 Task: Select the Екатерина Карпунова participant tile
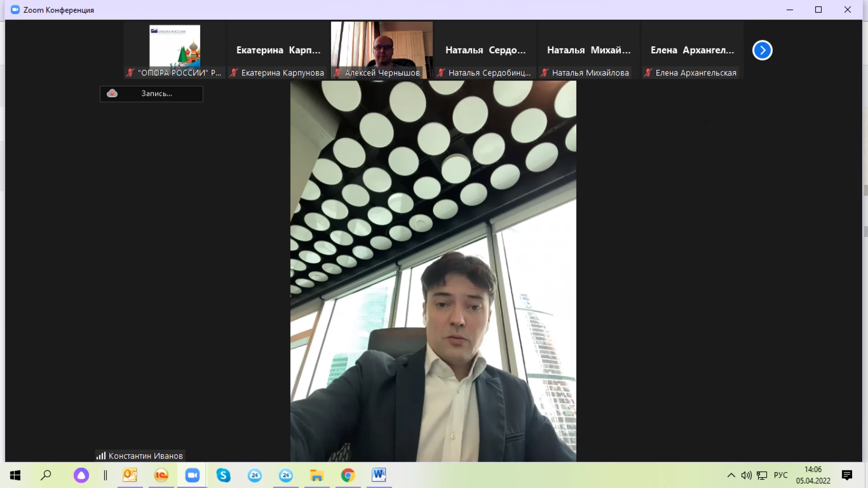[278, 50]
